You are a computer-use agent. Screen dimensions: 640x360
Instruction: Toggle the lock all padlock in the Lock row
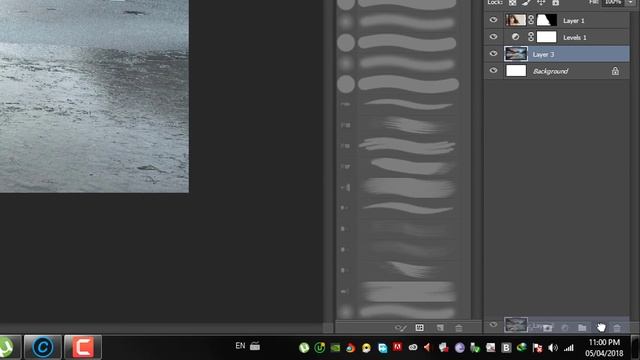click(556, 2)
